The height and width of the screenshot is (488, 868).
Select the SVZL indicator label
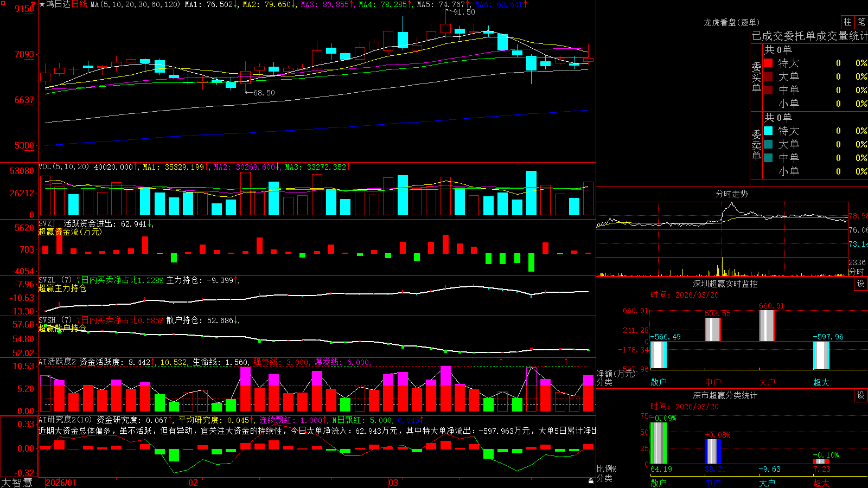click(x=47, y=280)
